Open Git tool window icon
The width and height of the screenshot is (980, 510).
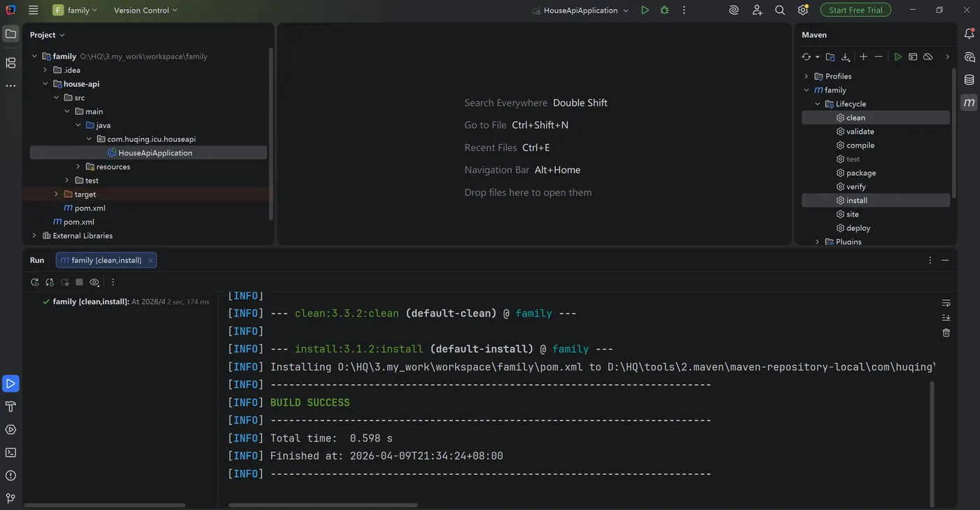[x=10, y=498]
